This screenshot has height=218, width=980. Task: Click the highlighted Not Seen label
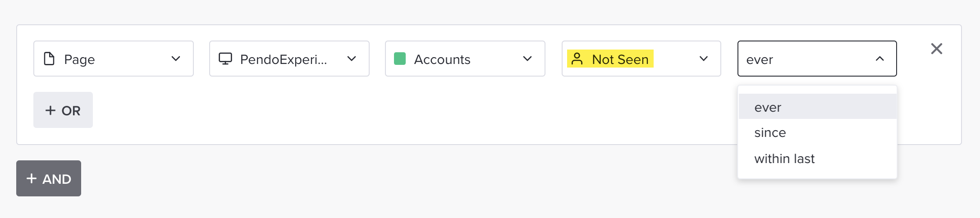pyautogui.click(x=620, y=59)
